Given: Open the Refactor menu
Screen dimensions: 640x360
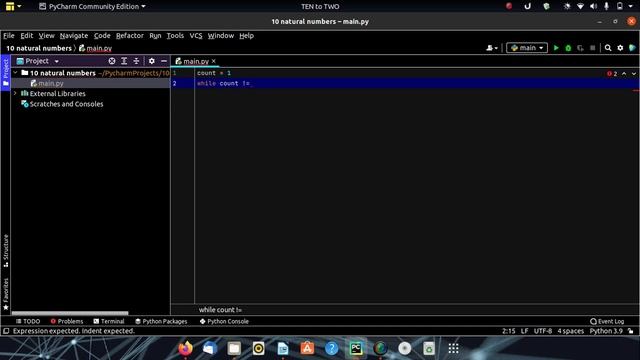Looking at the screenshot, I should pos(130,36).
